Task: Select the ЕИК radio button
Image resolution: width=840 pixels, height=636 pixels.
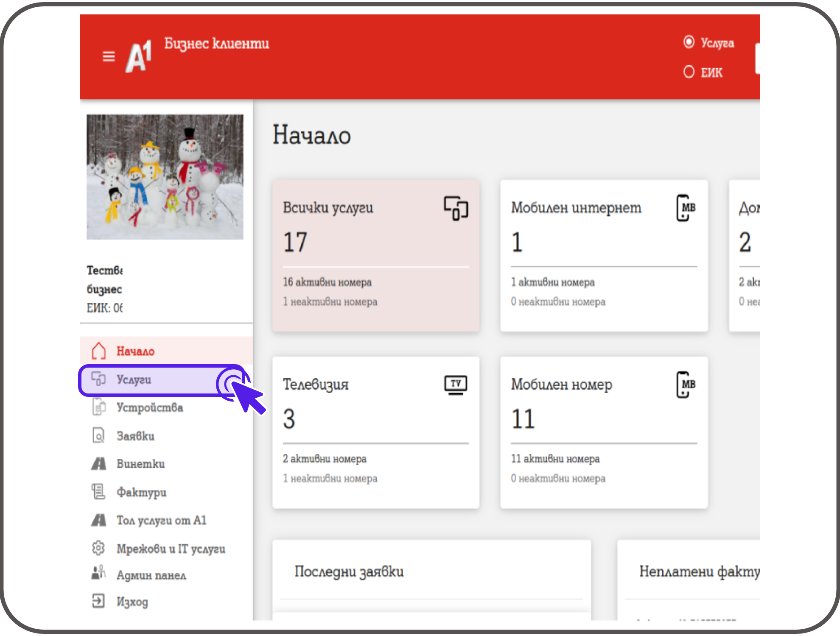Action: pyautogui.click(x=689, y=72)
